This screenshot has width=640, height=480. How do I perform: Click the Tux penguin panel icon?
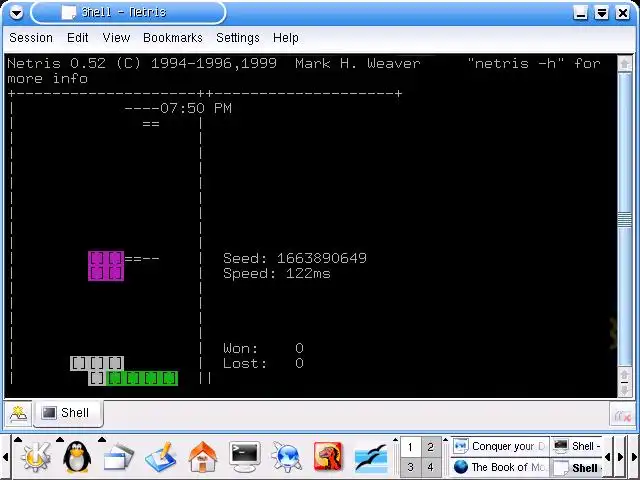[77, 458]
